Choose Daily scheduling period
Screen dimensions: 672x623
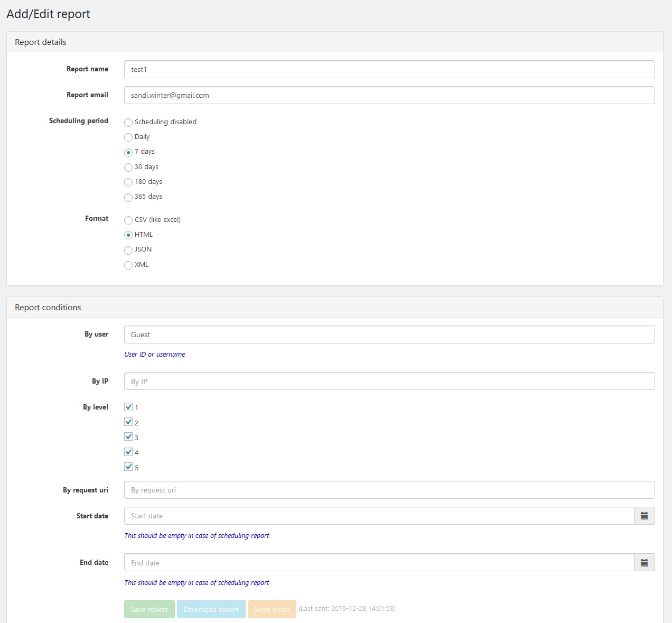pos(128,137)
